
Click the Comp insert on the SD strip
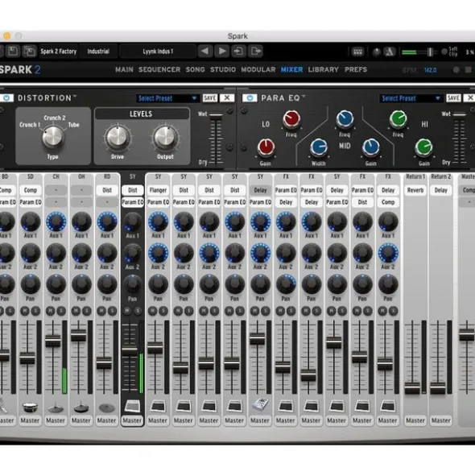(x=30, y=190)
